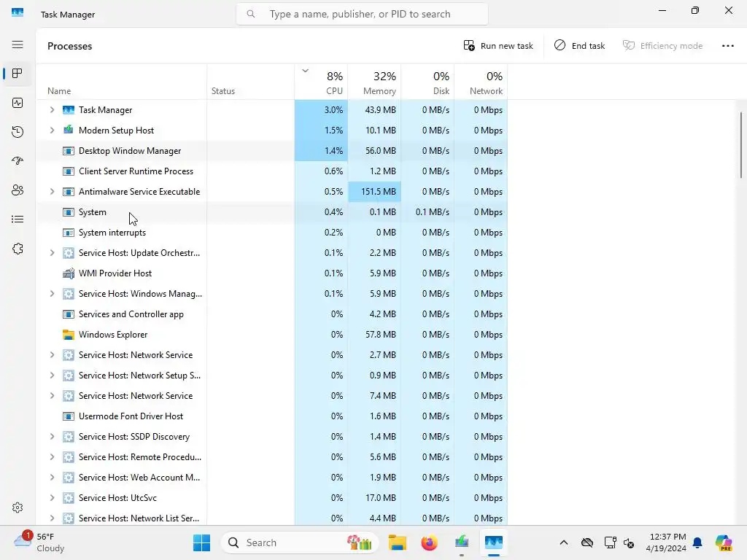Open the clock showing 12:37 PM

click(x=668, y=542)
